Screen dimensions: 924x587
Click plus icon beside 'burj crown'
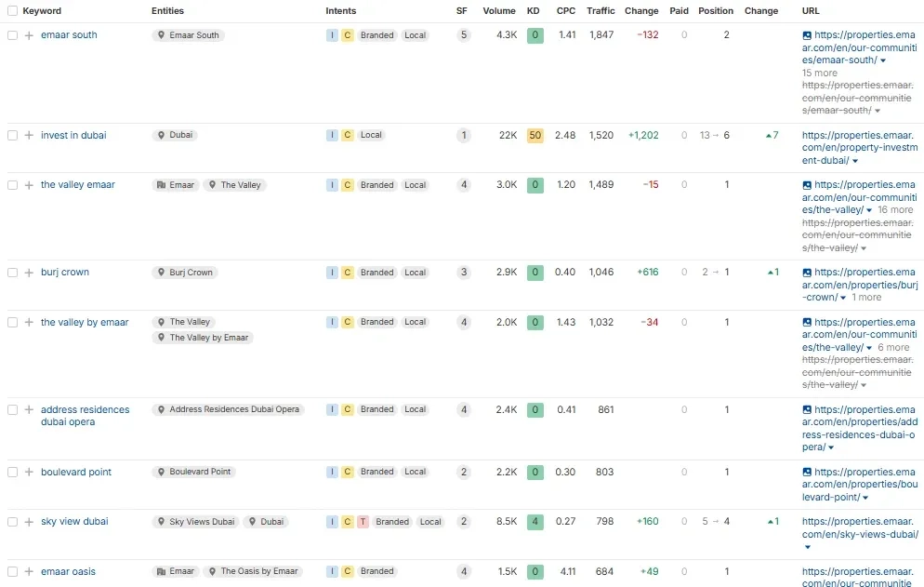click(x=29, y=273)
